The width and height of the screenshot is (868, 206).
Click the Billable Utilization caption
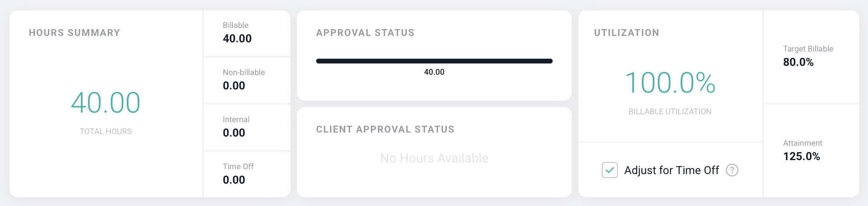pos(670,111)
